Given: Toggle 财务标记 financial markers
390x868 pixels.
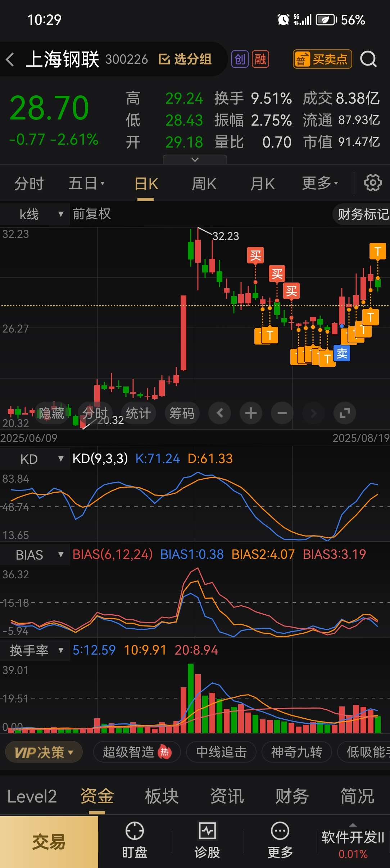Looking at the screenshot, I should coord(362,214).
